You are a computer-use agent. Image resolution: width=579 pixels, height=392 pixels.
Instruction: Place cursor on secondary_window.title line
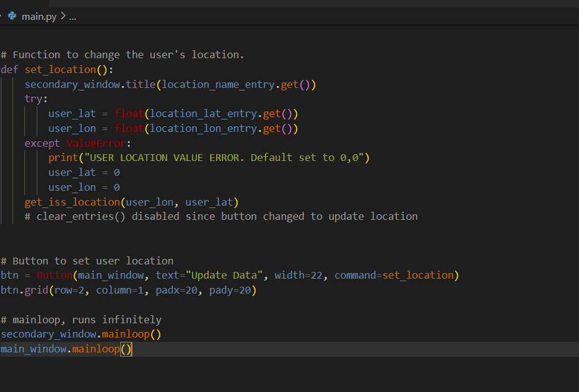tap(170, 84)
